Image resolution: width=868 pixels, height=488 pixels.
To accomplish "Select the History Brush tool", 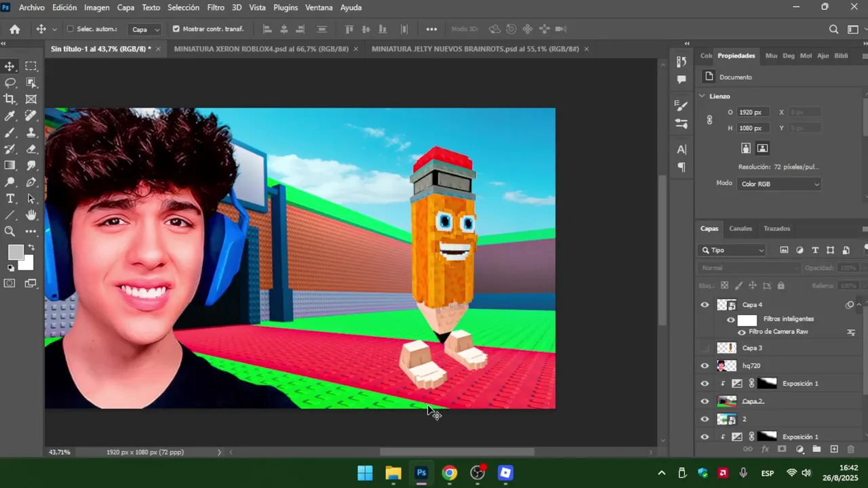I will coord(9,149).
